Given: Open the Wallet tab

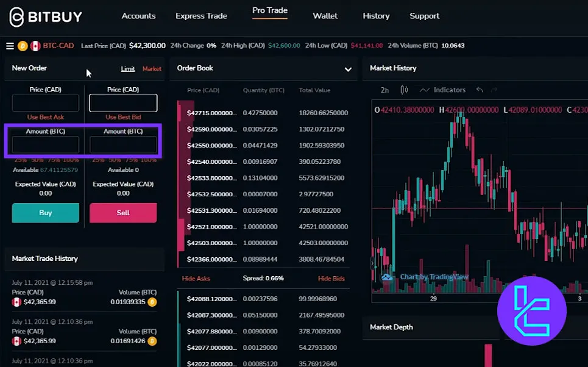Looking at the screenshot, I should click(325, 16).
